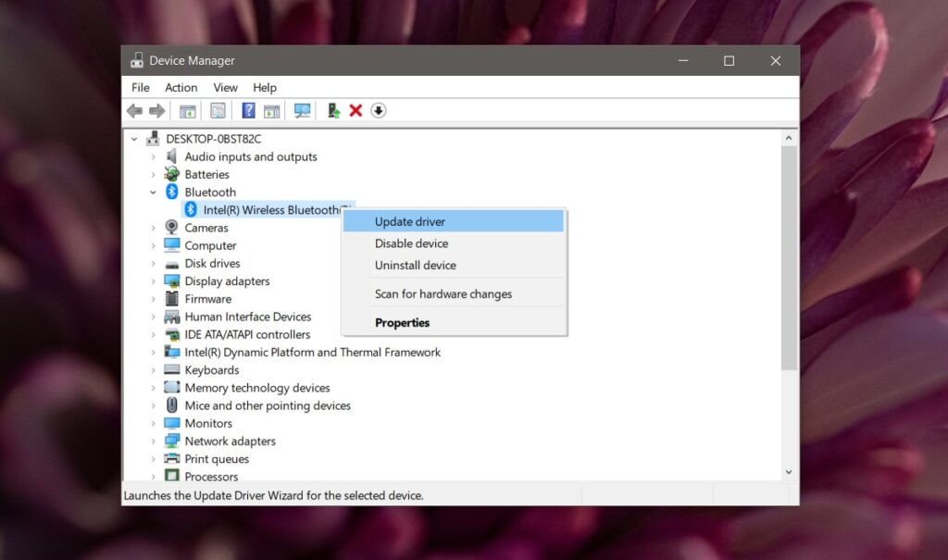Viewport: 948px width, 560px height.
Task: Click the Back arrow toolbar icon
Action: coord(135,111)
